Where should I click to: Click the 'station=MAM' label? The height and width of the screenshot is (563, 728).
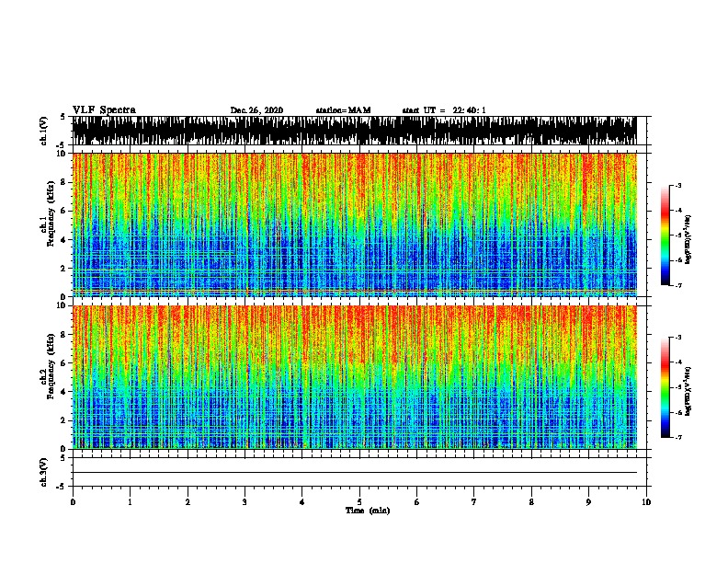[x=343, y=110]
